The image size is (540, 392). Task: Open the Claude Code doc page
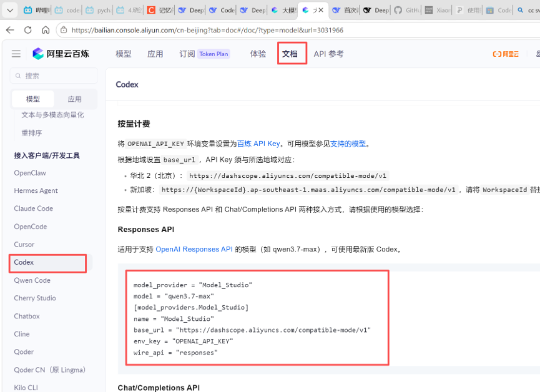[34, 208]
